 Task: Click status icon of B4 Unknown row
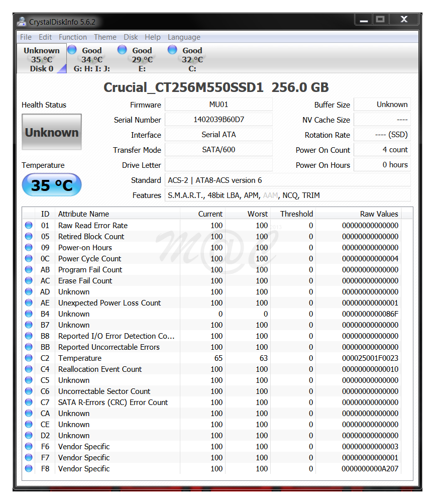pos(29,314)
